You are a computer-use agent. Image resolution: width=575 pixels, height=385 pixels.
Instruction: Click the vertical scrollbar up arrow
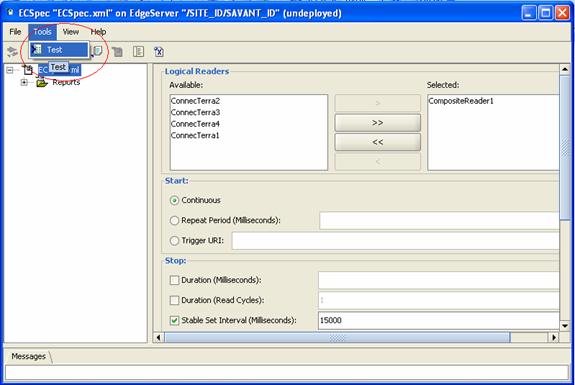tap(565, 69)
